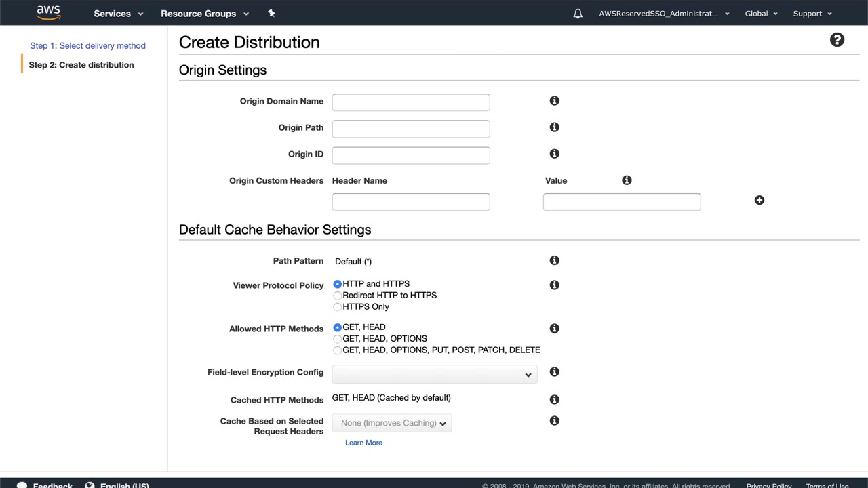868x488 pixels.
Task: Show info for Field-level Encryption Config
Action: point(554,372)
